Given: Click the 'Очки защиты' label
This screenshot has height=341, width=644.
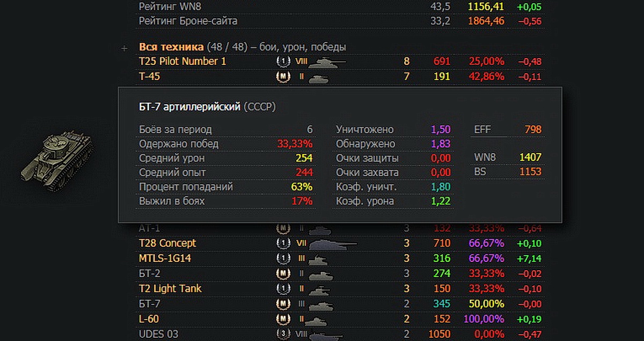Looking at the screenshot, I should coord(368,158).
